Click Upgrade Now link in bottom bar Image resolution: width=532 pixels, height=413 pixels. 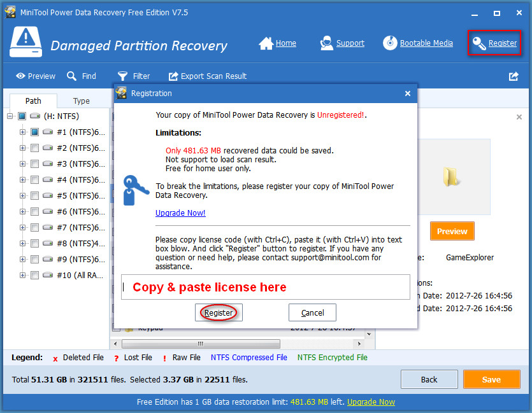click(371, 402)
